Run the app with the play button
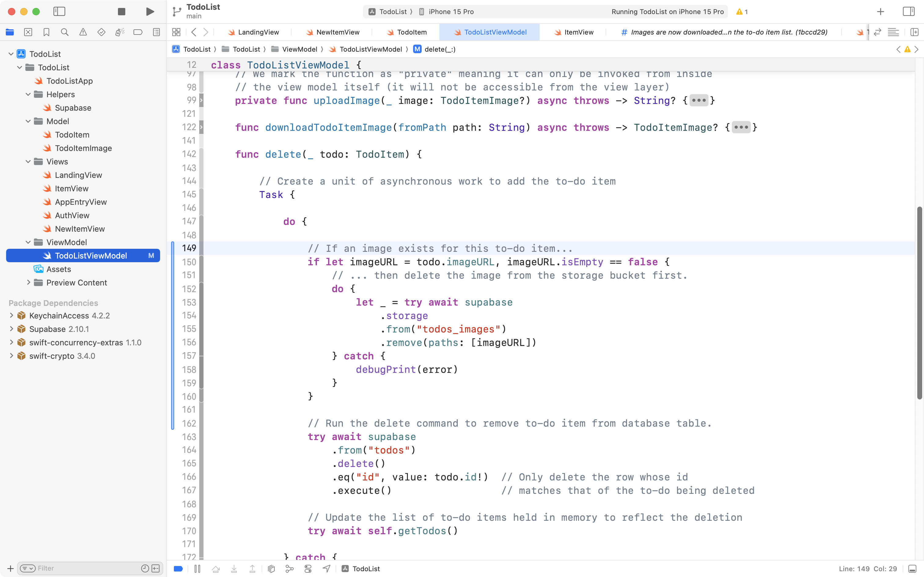924x577 pixels. [149, 11]
